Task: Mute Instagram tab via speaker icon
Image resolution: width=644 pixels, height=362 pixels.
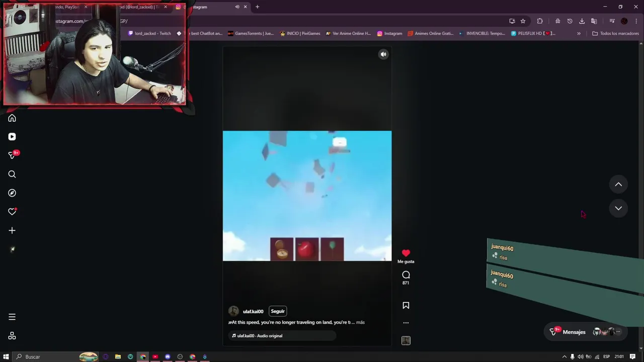Action: [237, 7]
